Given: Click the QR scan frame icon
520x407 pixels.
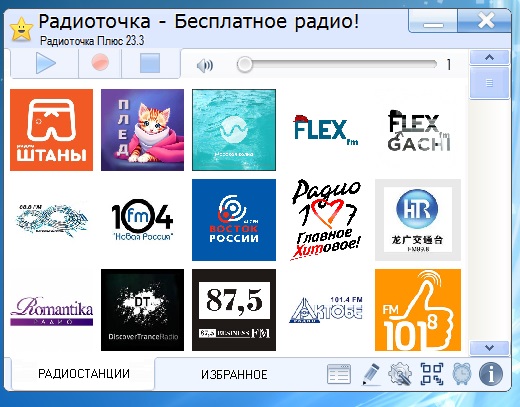Looking at the screenshot, I should [432, 374].
